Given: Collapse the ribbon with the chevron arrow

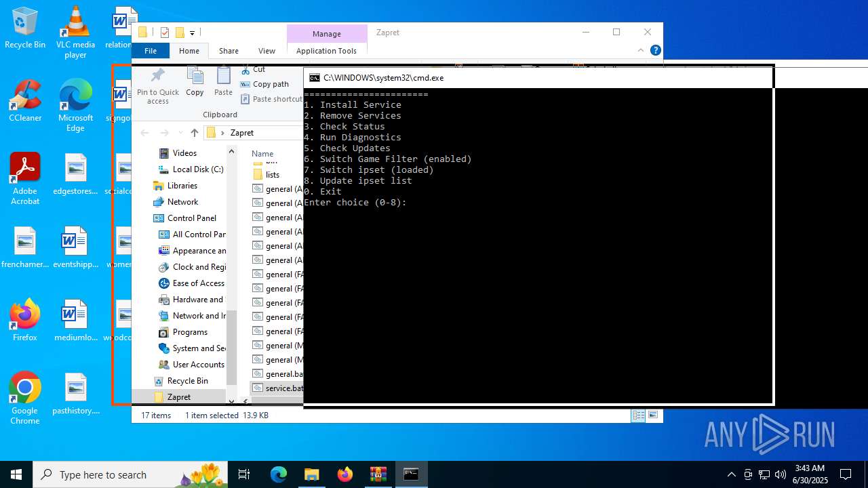Looking at the screenshot, I should pyautogui.click(x=640, y=50).
